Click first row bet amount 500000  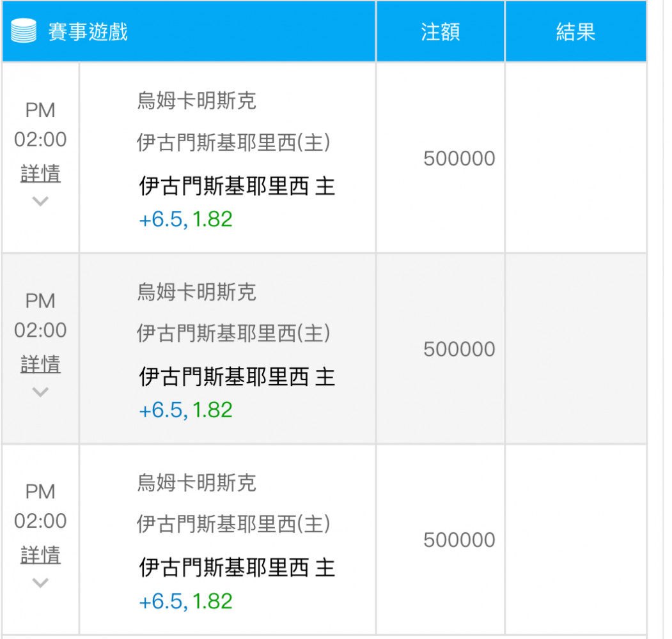click(x=460, y=158)
